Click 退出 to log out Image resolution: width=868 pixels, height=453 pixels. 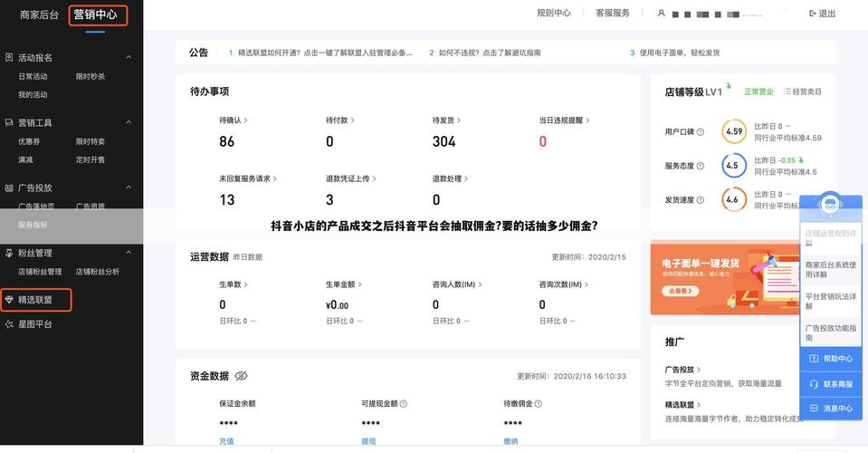(823, 14)
